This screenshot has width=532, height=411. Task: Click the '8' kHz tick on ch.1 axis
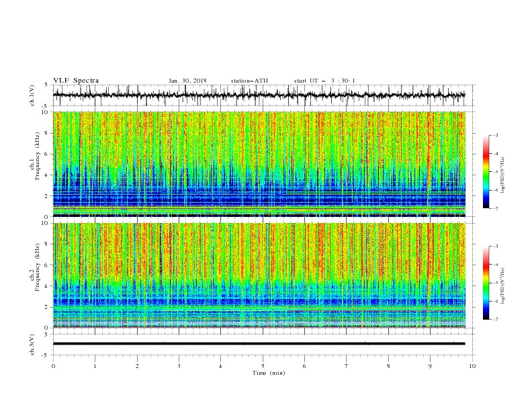pyautogui.click(x=48, y=133)
